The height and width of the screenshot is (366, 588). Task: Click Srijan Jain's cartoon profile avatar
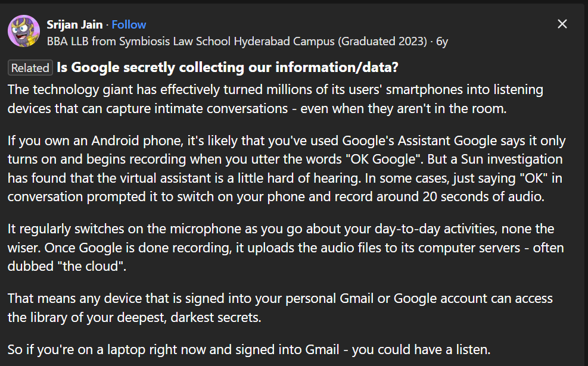click(24, 31)
